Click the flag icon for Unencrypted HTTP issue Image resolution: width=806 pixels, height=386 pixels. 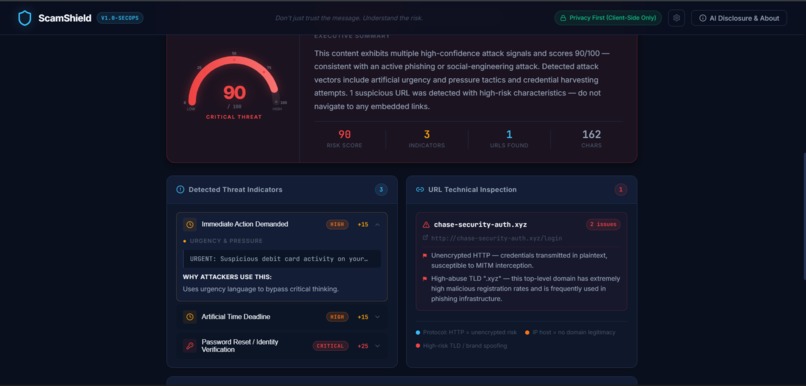coord(425,255)
